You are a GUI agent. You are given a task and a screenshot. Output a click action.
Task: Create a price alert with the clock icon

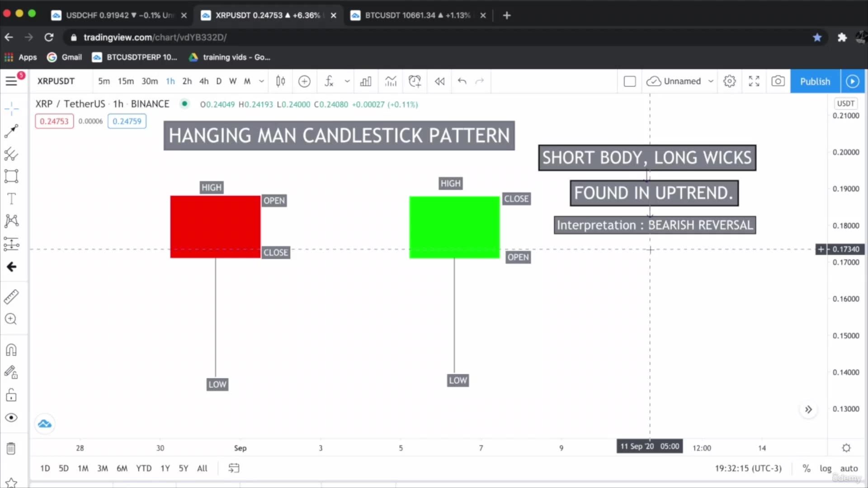tap(415, 81)
